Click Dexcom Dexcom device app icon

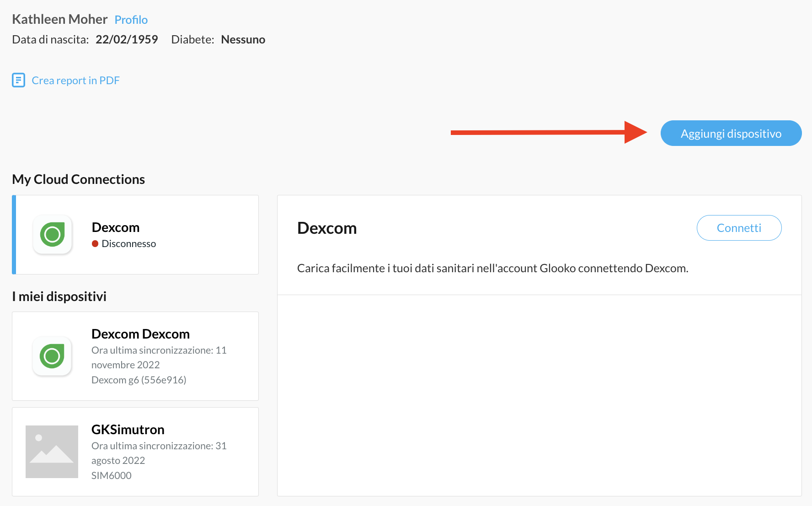[52, 356]
